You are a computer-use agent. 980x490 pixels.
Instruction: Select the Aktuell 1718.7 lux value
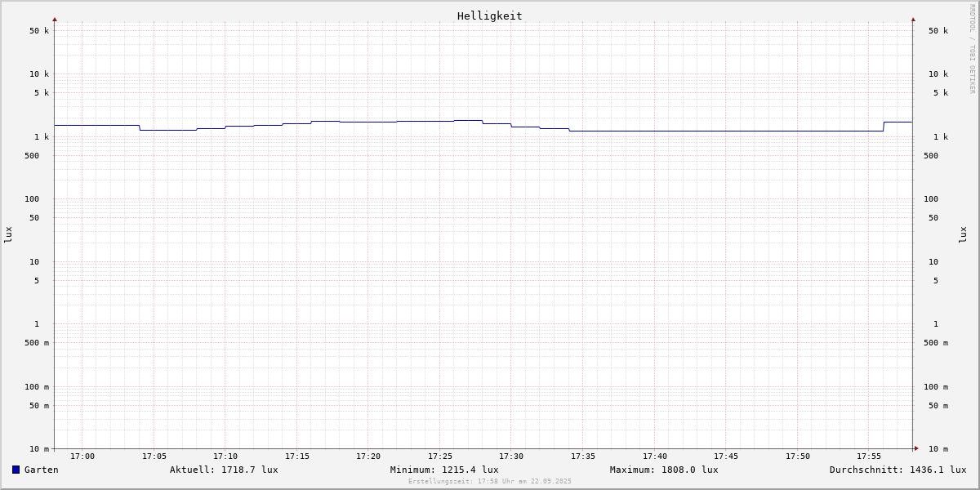tap(224, 470)
